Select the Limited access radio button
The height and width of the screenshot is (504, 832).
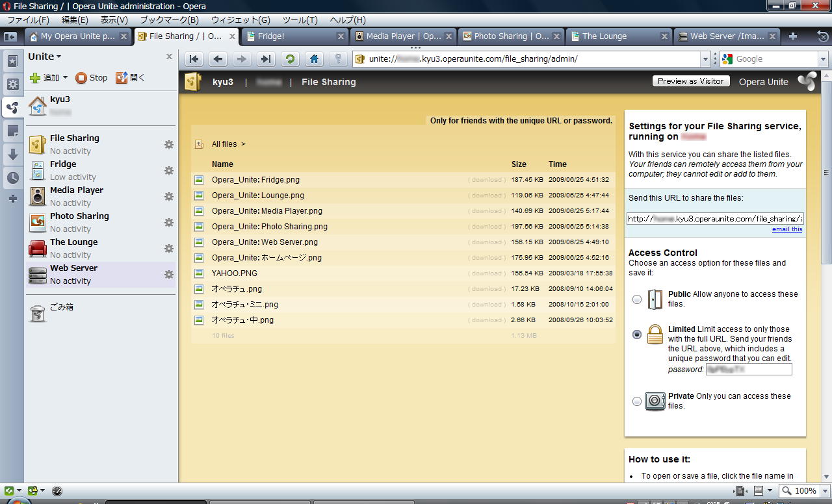(637, 334)
